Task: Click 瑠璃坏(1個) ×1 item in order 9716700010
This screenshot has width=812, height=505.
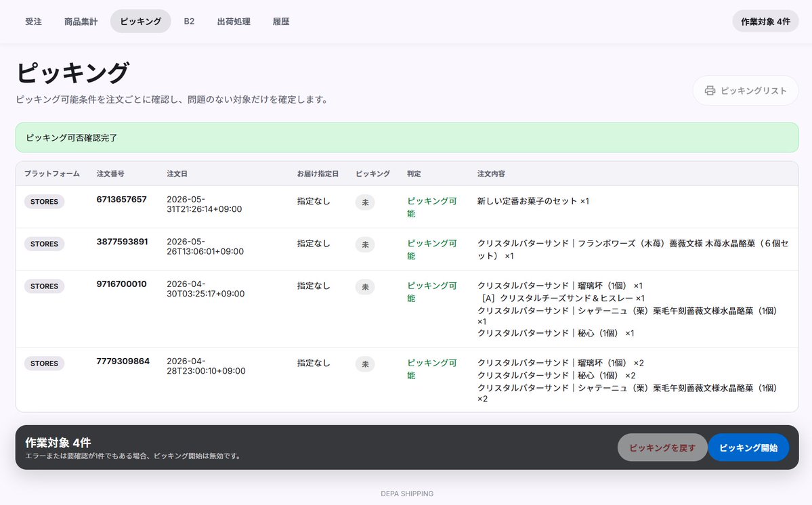Action: pyautogui.click(x=560, y=286)
